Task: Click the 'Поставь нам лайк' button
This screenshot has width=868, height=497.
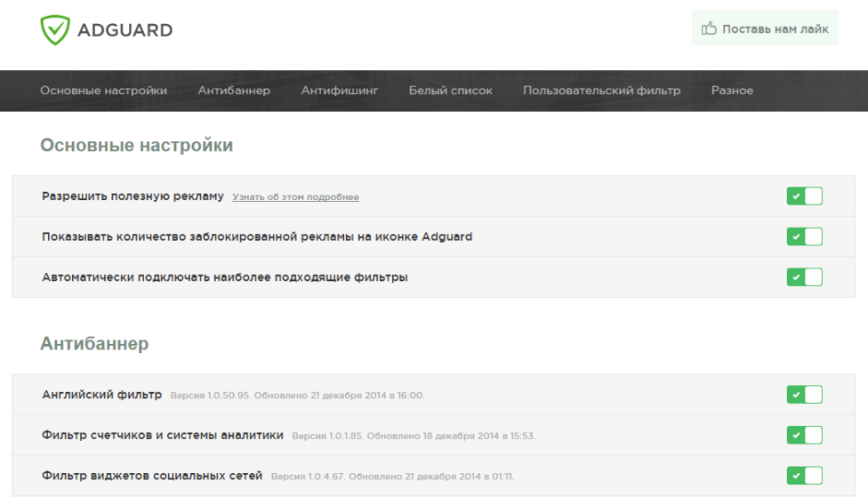Action: 765,28
